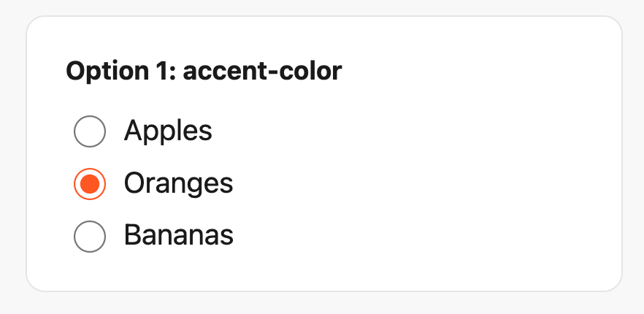This screenshot has width=644, height=314.
Task: Click the Bananas label text
Action: click(x=178, y=236)
